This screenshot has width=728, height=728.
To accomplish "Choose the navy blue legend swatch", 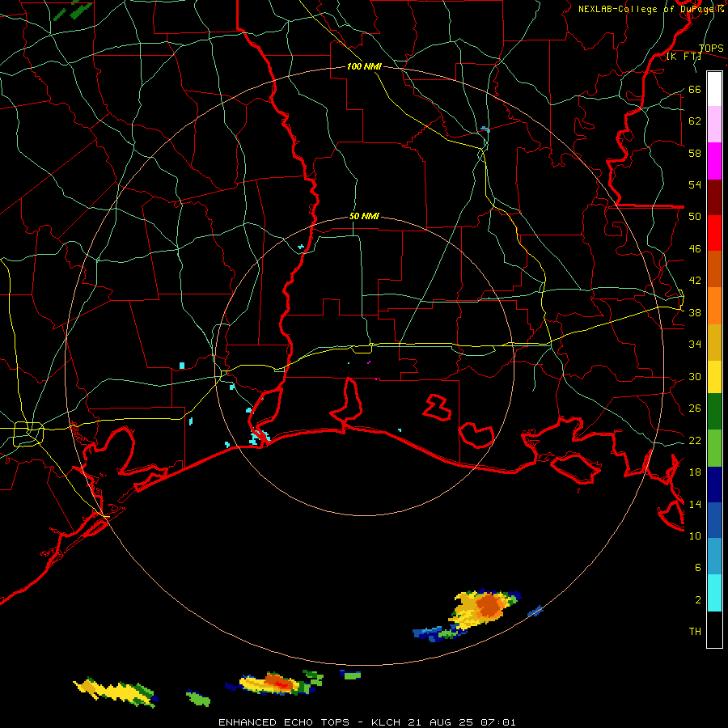I will (x=714, y=485).
